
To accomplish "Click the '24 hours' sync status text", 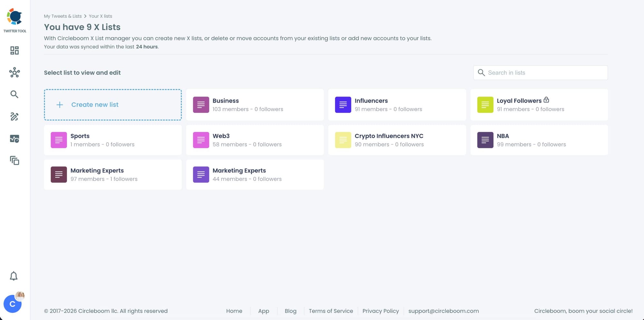I will pyautogui.click(x=147, y=47).
